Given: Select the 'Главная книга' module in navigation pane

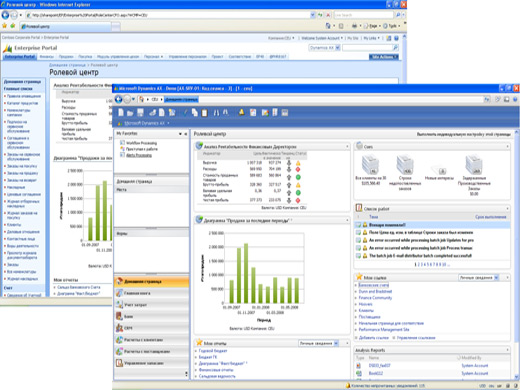Looking at the screenshot, I should (151, 293).
